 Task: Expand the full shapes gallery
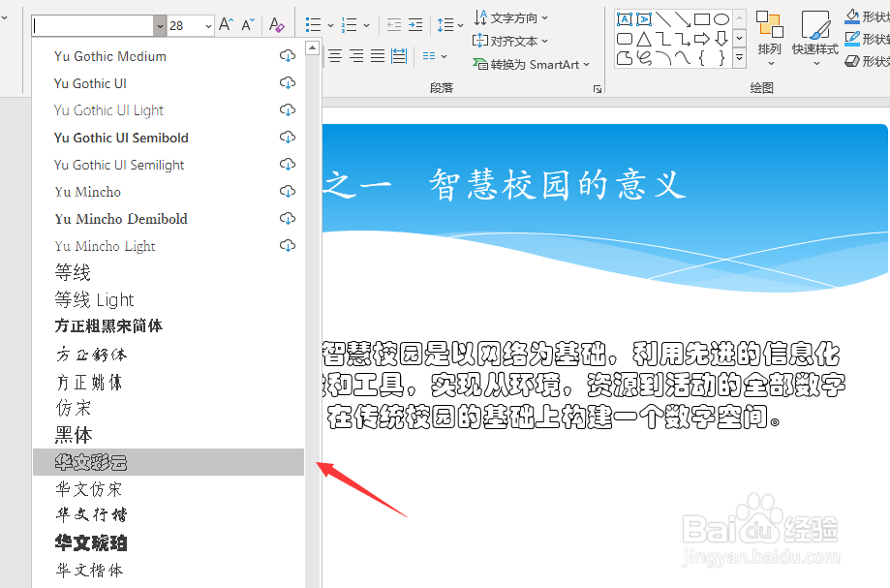(739, 57)
